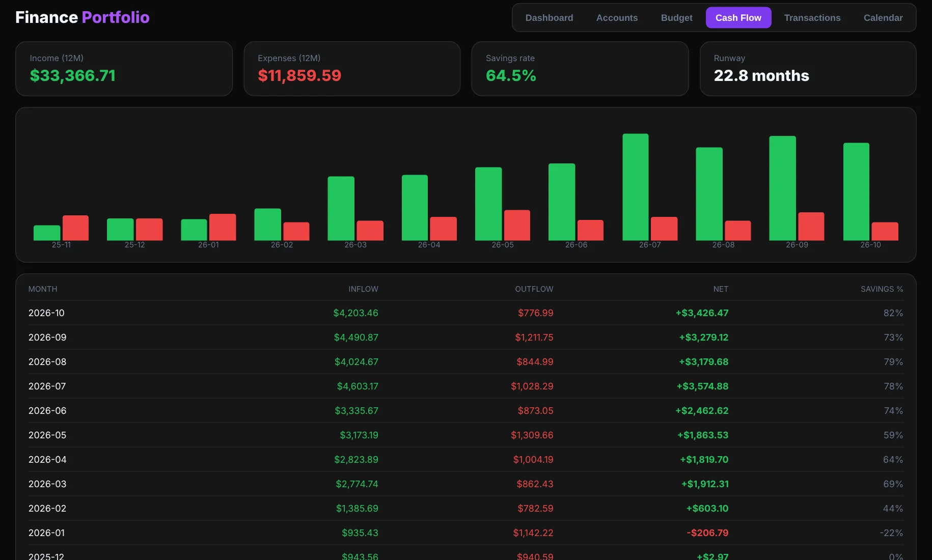932x560 pixels.
Task: Click outflow amount $862.43
Action: point(535,484)
